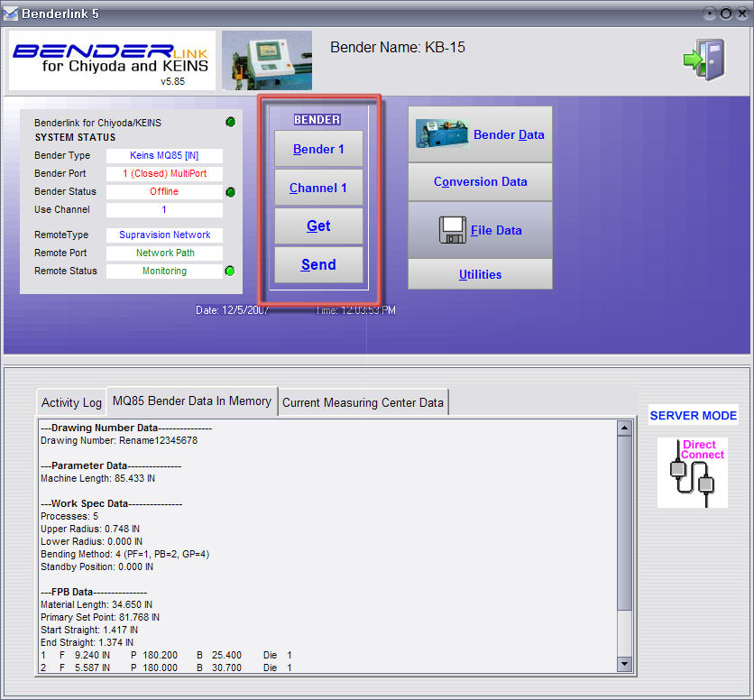Switch to Current Measuring Center Data tab
Viewport: 754px width, 700px height.
pos(363,403)
